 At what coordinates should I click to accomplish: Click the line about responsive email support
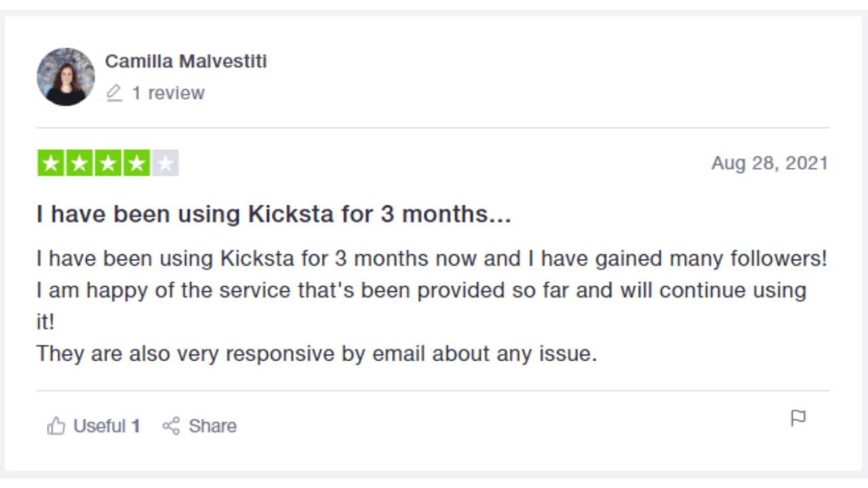pos(316,354)
